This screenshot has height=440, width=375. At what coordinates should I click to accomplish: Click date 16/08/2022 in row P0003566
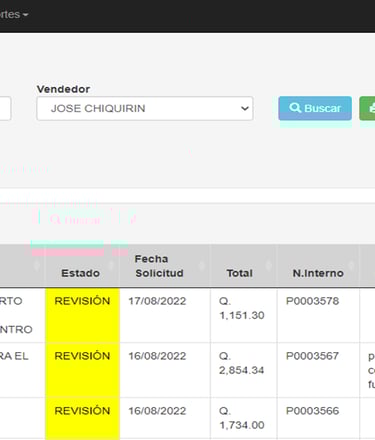pos(157,411)
